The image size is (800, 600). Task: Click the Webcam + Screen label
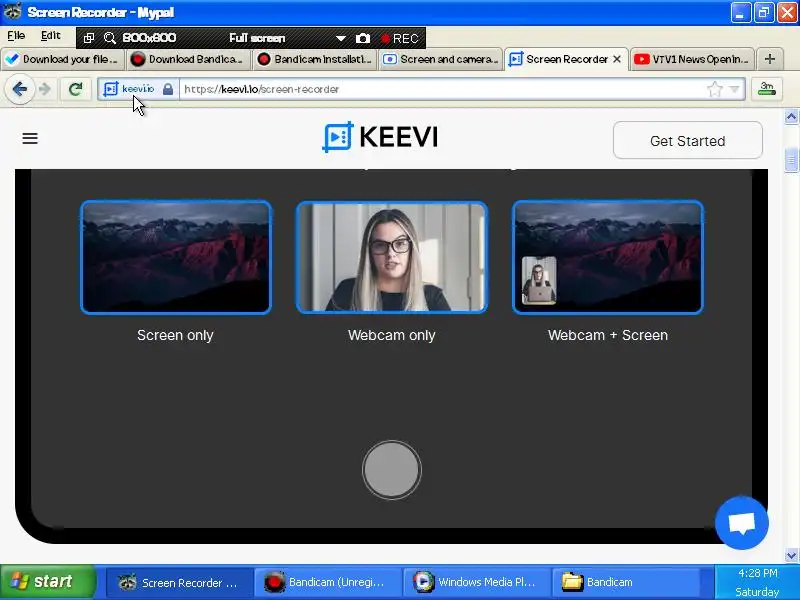coord(608,335)
